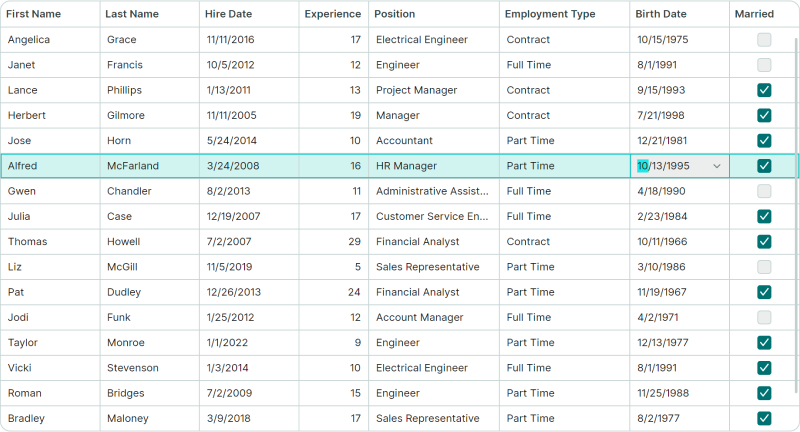Check the Married box for Angelica Grace

[x=764, y=40]
